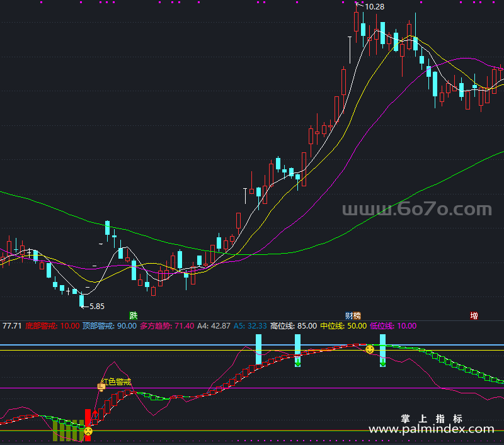The image size is (504, 445).
Task: Click the 低位线: 10.00 legend entry
Action: (393, 326)
